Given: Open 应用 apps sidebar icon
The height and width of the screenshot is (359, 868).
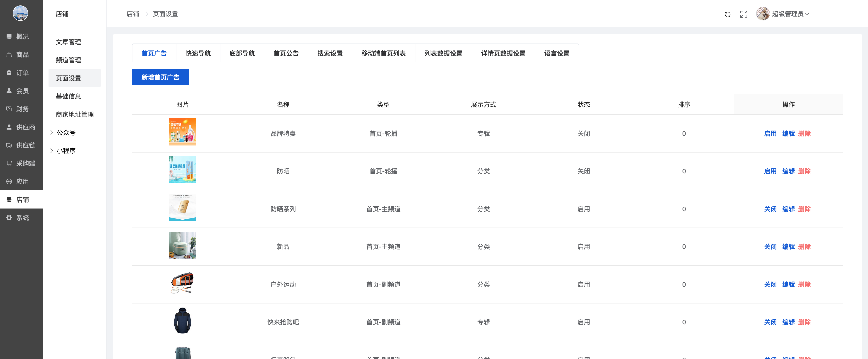Looking at the screenshot, I should tap(9, 182).
